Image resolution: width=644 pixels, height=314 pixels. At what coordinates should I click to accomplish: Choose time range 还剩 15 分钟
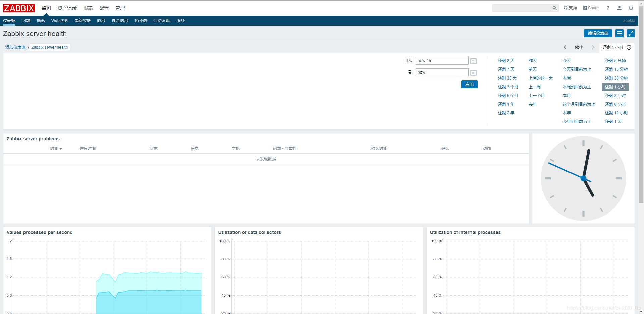click(x=616, y=69)
